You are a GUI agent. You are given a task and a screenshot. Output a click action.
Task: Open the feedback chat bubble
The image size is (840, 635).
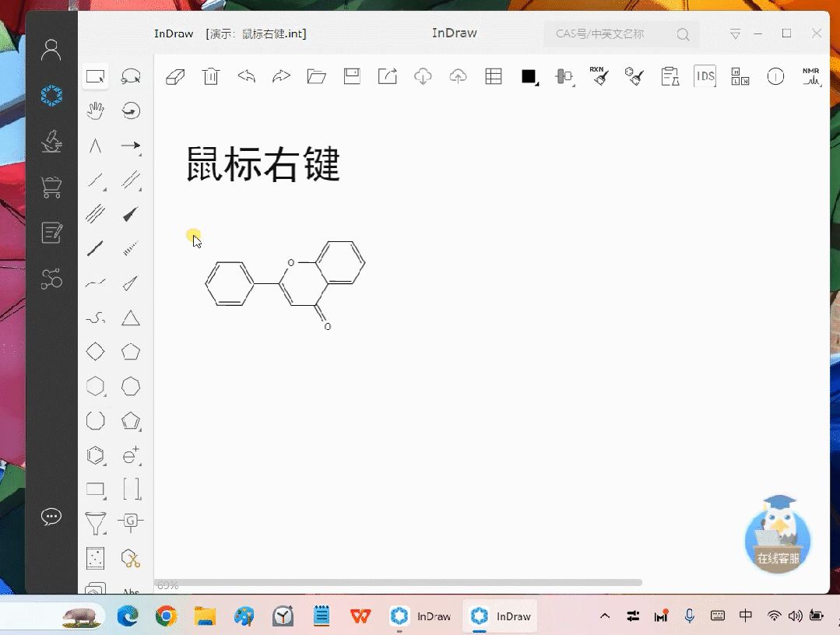51,517
